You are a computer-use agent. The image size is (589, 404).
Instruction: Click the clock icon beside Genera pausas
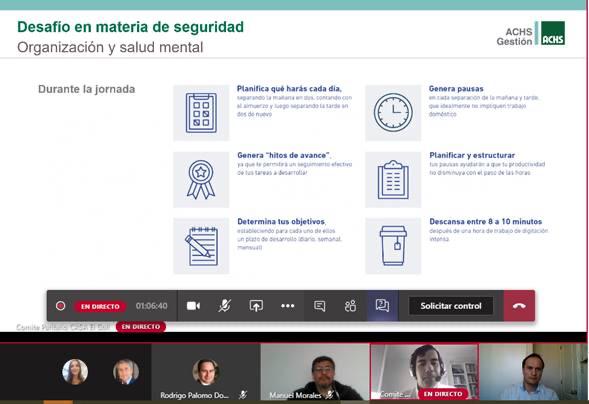[x=393, y=113]
